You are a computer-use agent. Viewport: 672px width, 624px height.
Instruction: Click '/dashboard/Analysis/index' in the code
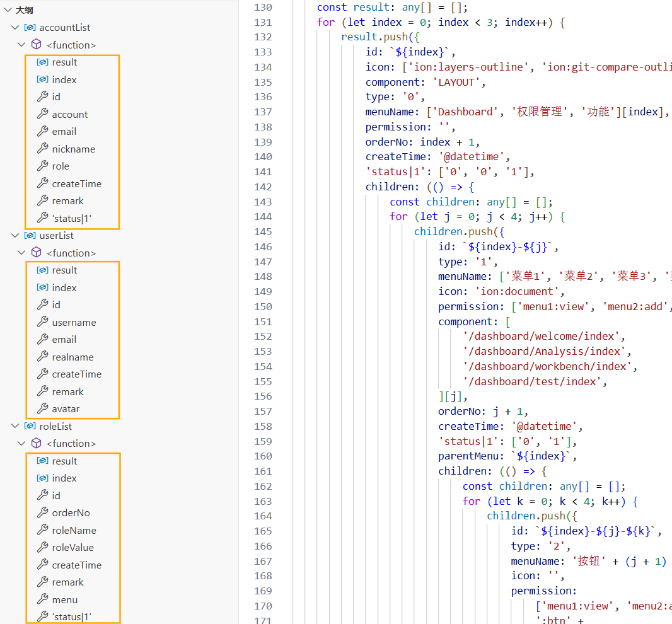pos(544,351)
